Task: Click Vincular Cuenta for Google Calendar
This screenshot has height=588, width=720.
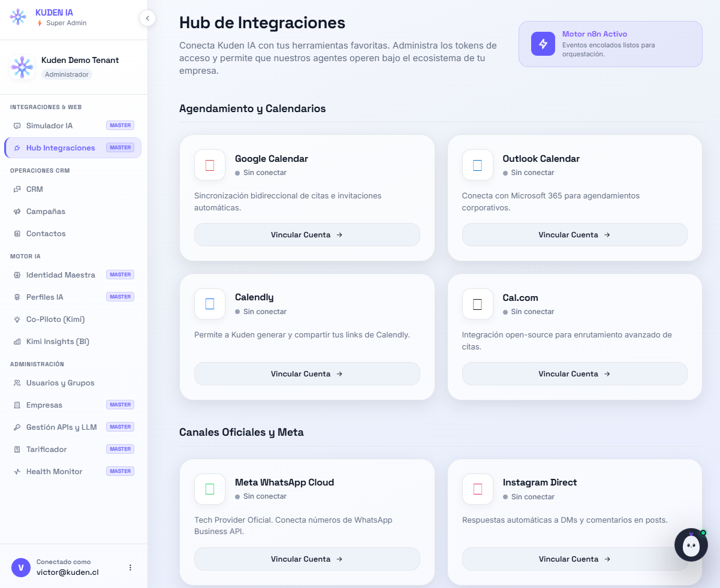Action: (x=307, y=235)
